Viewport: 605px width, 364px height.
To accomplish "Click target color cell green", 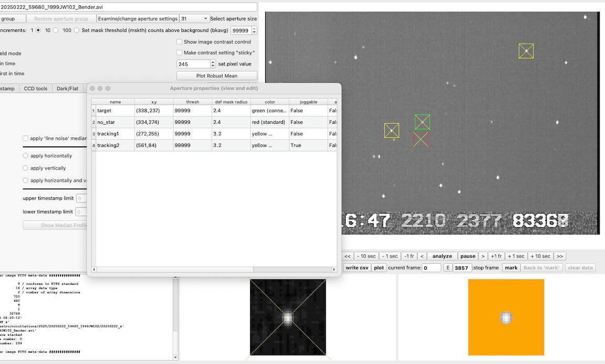I will point(269,111).
